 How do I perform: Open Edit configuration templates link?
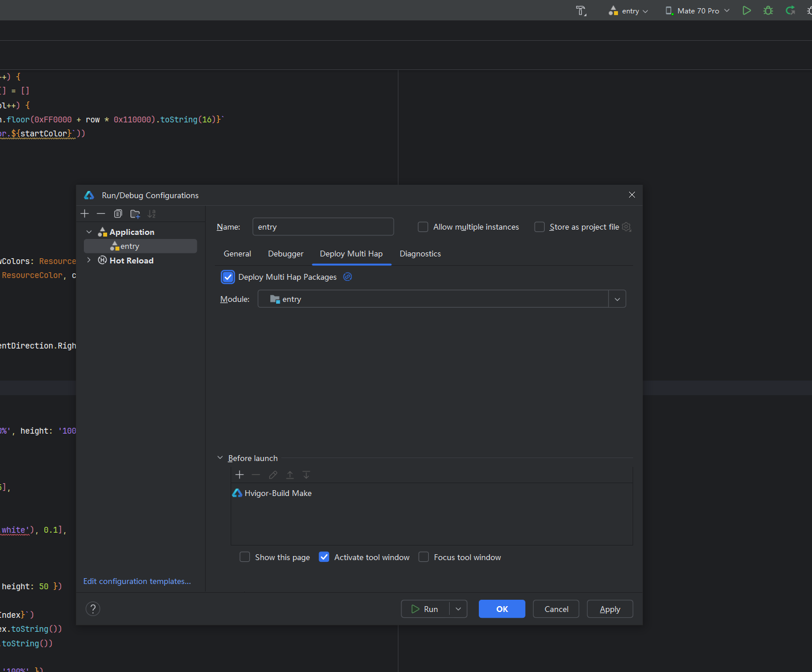[137, 581]
